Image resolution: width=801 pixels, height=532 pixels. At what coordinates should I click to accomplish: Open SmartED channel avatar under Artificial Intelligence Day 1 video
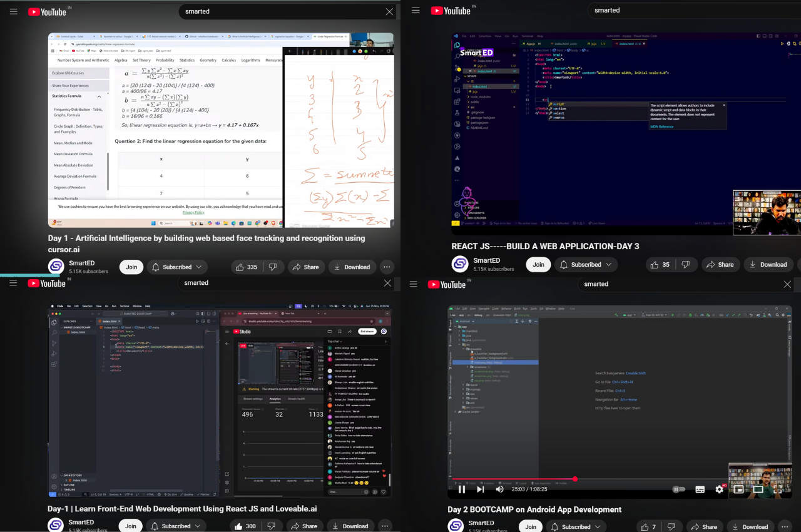(x=56, y=267)
